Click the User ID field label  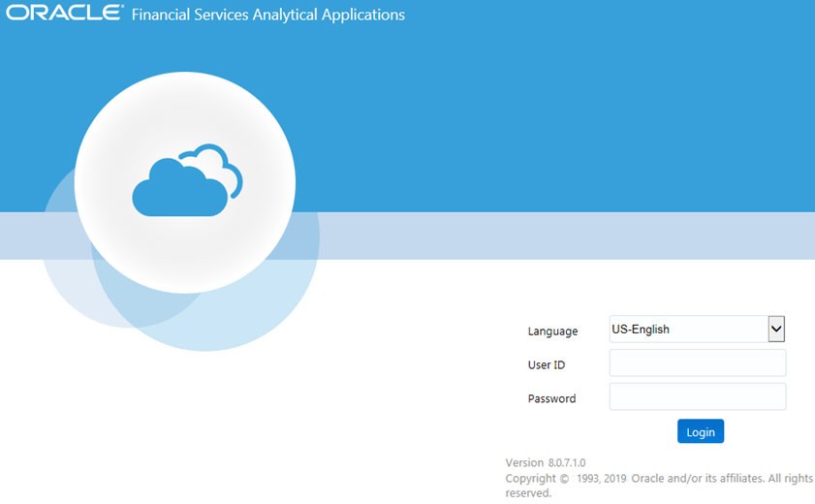[547, 364]
